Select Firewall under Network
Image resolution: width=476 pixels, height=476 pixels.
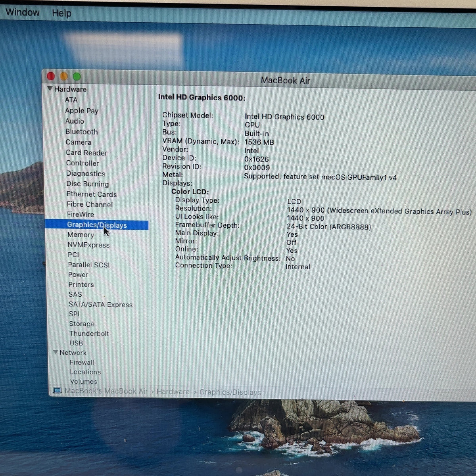click(82, 363)
